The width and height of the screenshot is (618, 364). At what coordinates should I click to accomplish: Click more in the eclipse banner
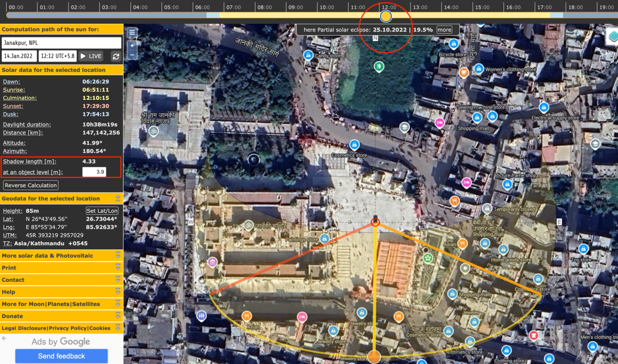point(444,30)
